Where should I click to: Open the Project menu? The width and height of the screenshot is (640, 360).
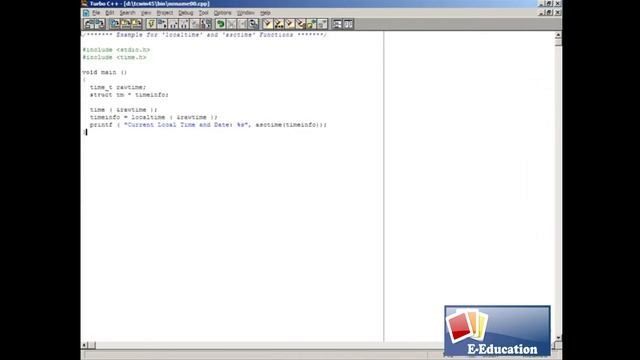(165, 13)
